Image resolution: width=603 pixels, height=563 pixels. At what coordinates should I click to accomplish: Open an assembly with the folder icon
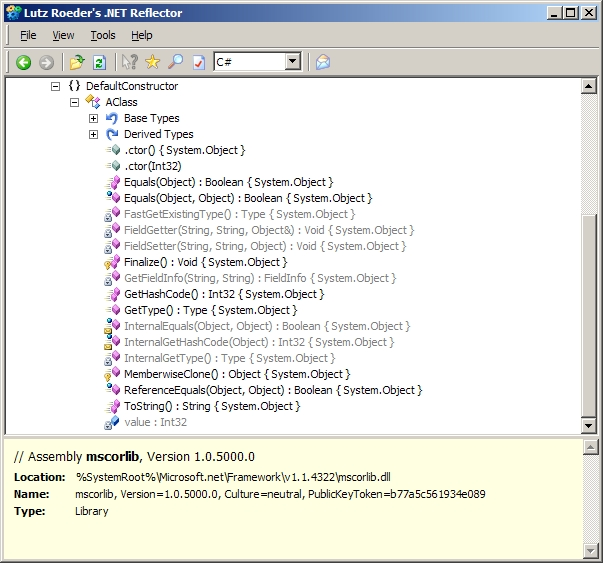[x=77, y=62]
